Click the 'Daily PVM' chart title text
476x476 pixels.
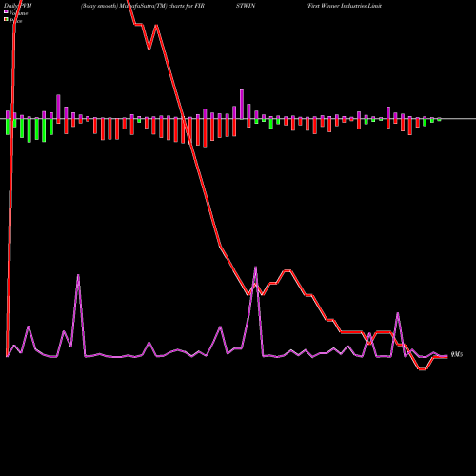click(x=18, y=6)
